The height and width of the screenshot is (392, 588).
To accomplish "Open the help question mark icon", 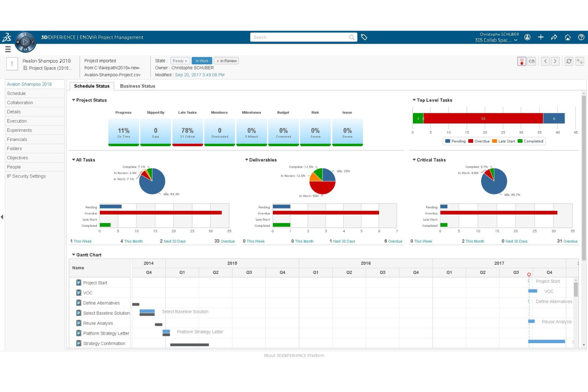I will point(581,37).
